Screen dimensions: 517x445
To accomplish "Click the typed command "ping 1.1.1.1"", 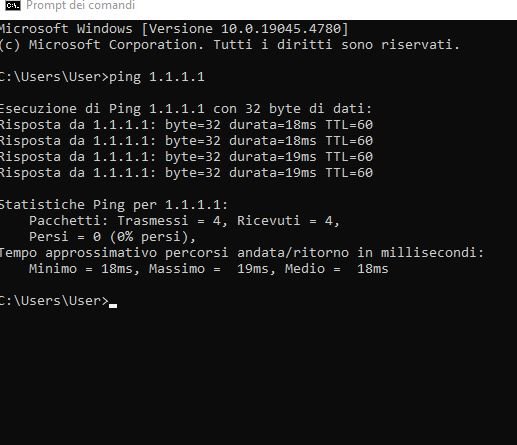I will (x=157, y=77).
